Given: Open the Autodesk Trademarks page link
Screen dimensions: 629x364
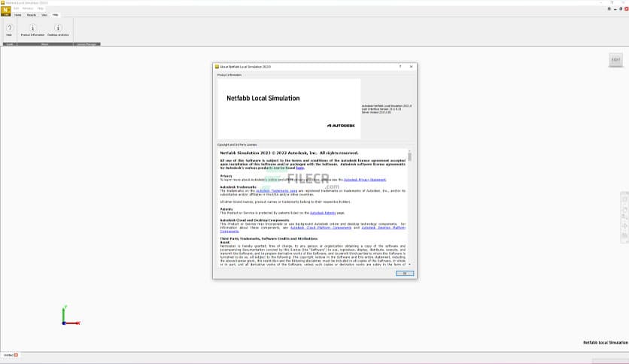Looking at the screenshot, I should point(276,191).
